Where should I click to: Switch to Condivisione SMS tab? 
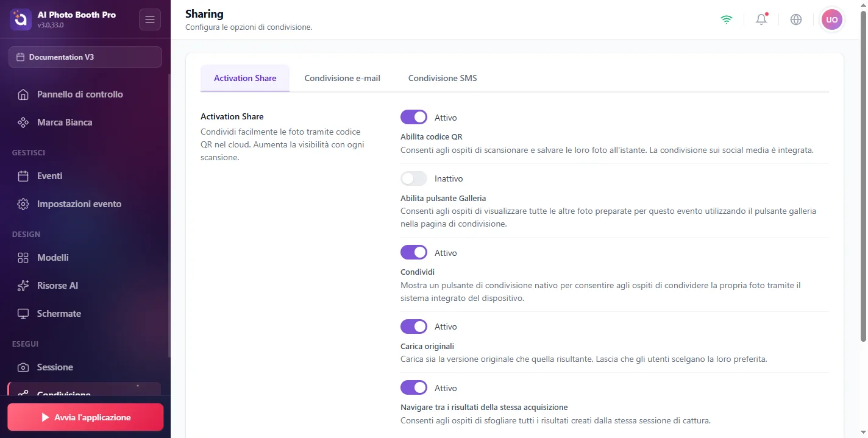coord(443,78)
